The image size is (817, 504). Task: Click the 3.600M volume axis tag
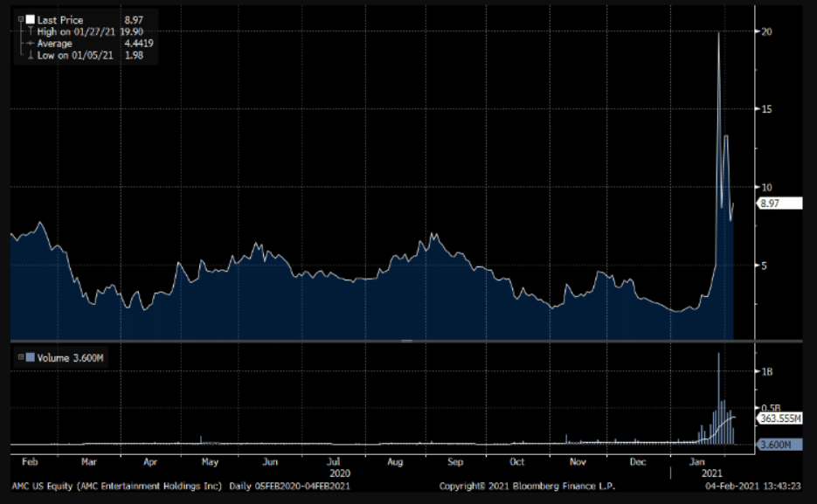[x=779, y=445]
